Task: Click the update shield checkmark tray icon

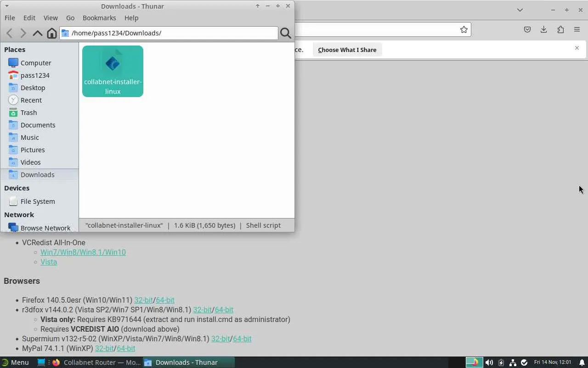Action: pos(524,362)
